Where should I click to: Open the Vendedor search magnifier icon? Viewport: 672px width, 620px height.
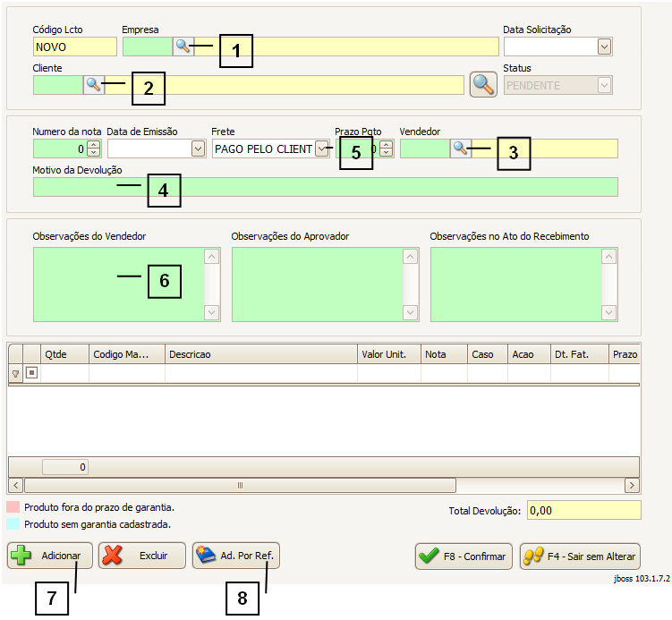tap(460, 149)
